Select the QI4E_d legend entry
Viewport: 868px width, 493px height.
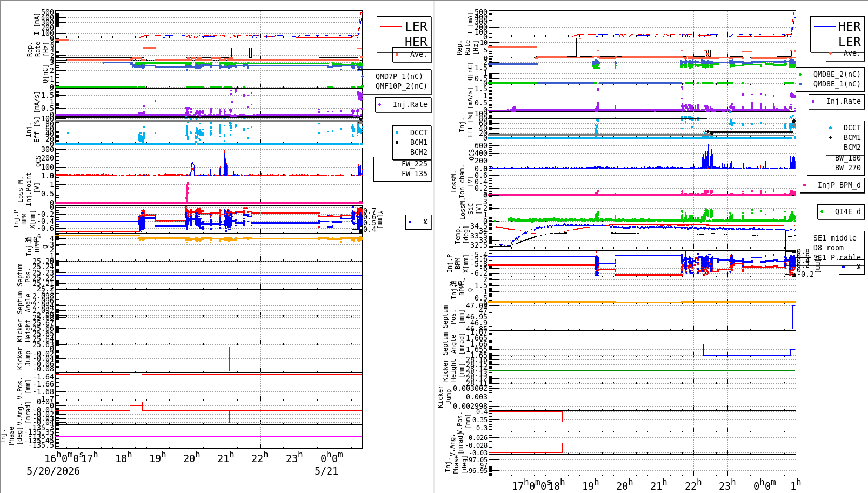click(847, 211)
